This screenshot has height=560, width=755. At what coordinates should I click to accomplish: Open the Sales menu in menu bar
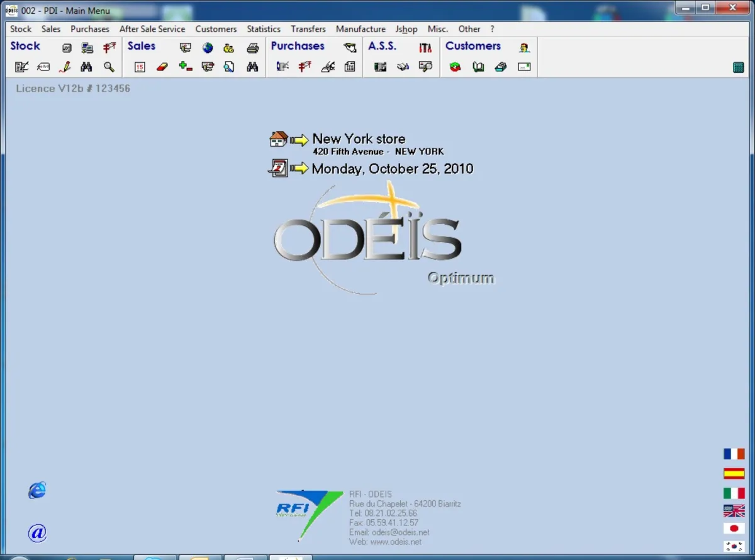point(51,29)
